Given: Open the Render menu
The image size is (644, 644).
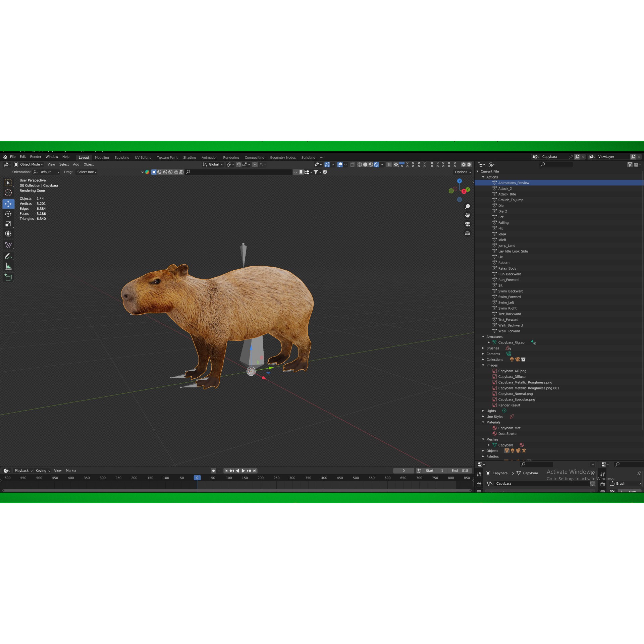Looking at the screenshot, I should point(36,157).
